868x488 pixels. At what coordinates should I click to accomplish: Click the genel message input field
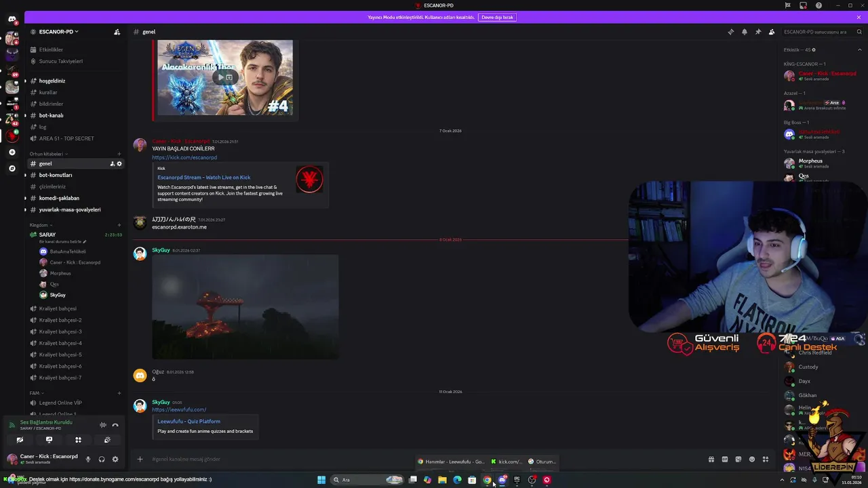point(420,459)
